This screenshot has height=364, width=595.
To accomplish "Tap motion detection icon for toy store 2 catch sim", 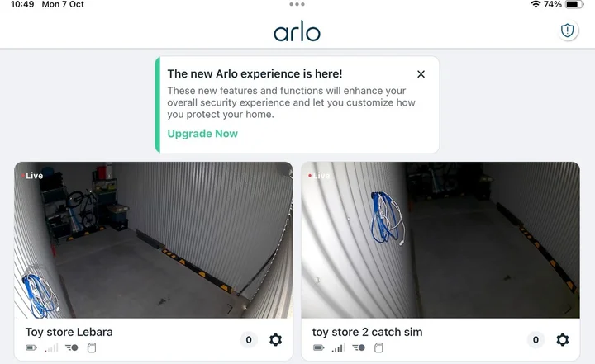I will click(x=359, y=347).
